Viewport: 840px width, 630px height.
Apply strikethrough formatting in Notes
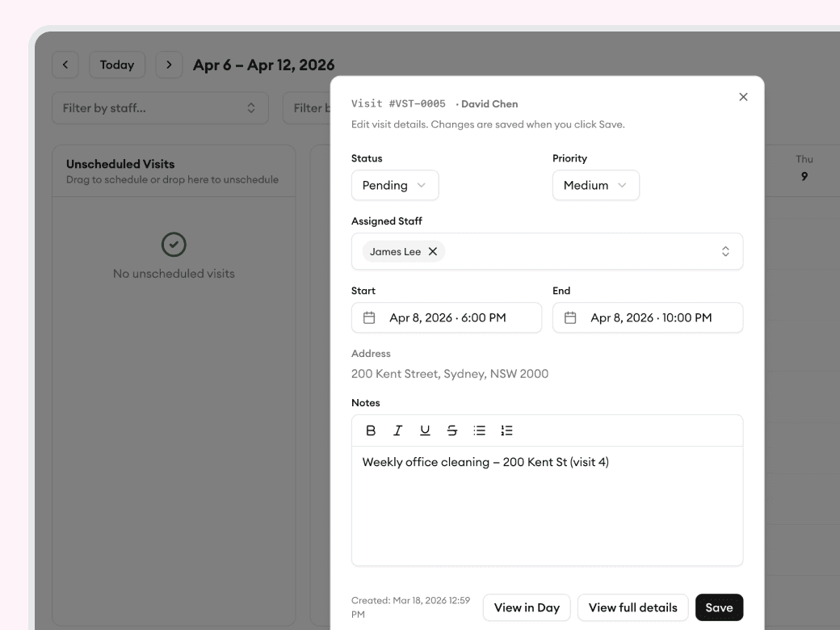[x=451, y=430]
